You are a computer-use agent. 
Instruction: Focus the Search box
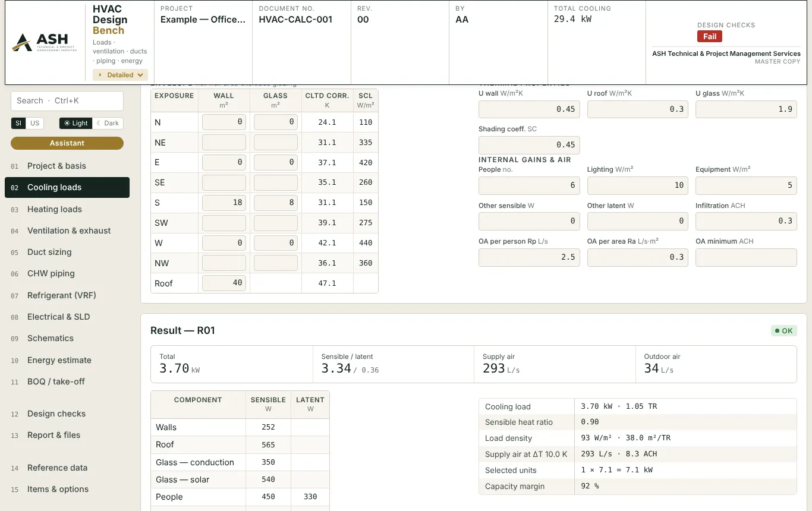(x=67, y=100)
